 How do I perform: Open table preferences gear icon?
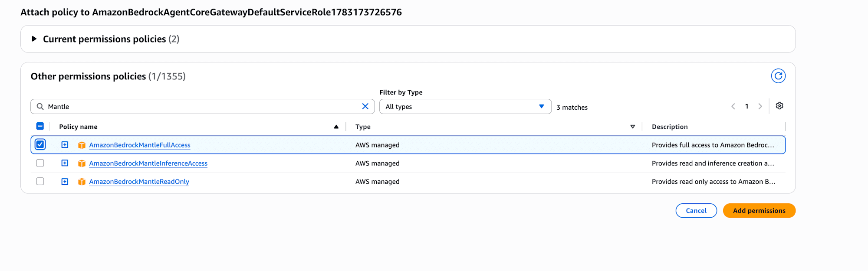click(779, 106)
